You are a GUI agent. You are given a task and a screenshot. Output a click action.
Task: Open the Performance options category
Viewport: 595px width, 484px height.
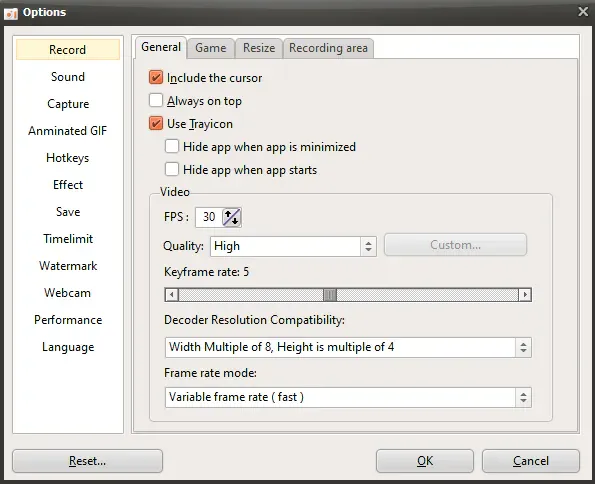coord(68,320)
